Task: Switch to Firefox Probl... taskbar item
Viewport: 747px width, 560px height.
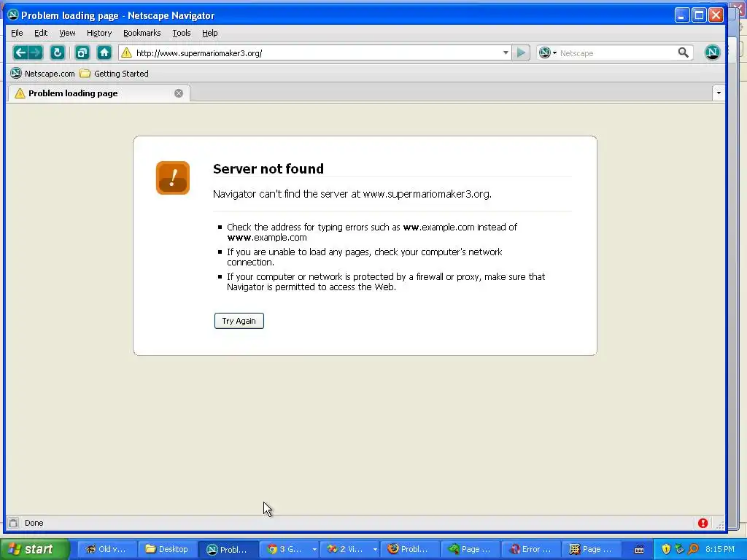Action: (x=410, y=549)
